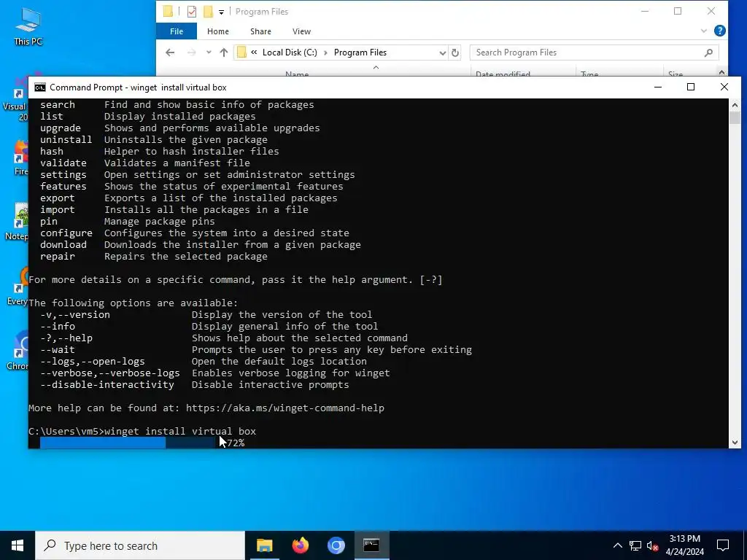This screenshot has height=560, width=747.
Task: Go up one folder level in Explorer
Action: pos(223,52)
